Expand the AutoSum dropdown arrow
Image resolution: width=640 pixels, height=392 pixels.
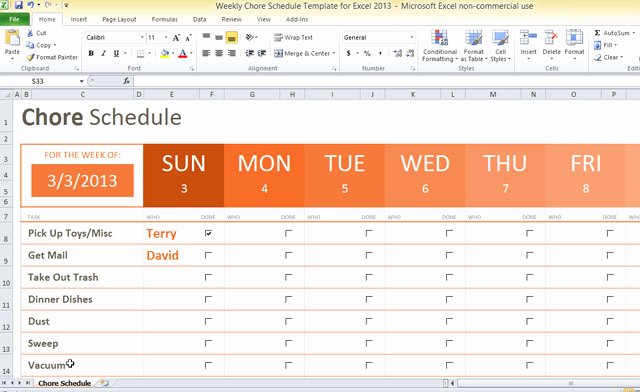633,33
